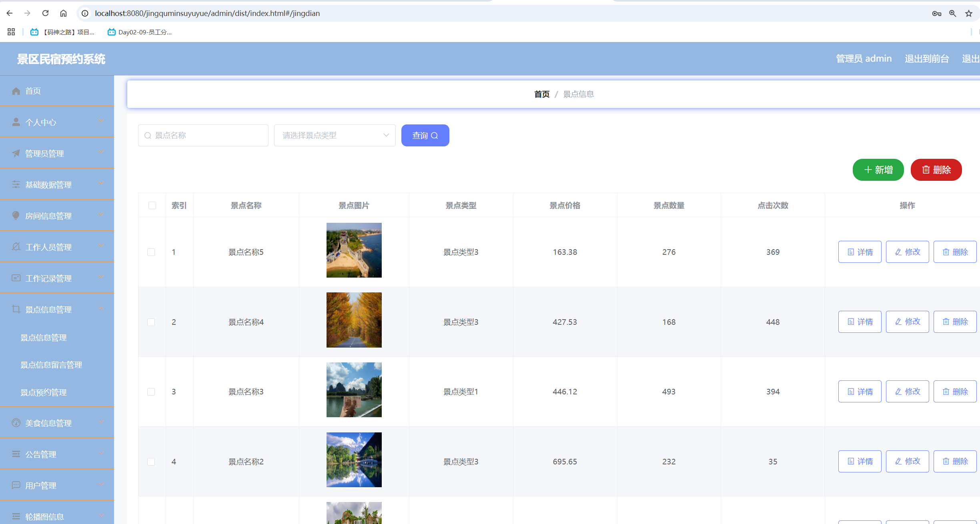Open the browser home icon
Viewport: 980px width, 524px height.
[63, 13]
